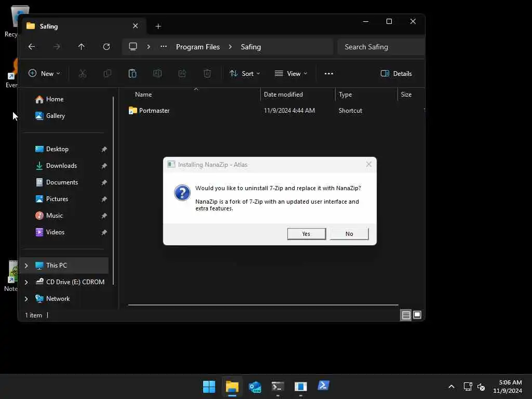Screen dimensions: 532x399
Task: Expand the CD Drive (E:) node
Action: coord(26,282)
